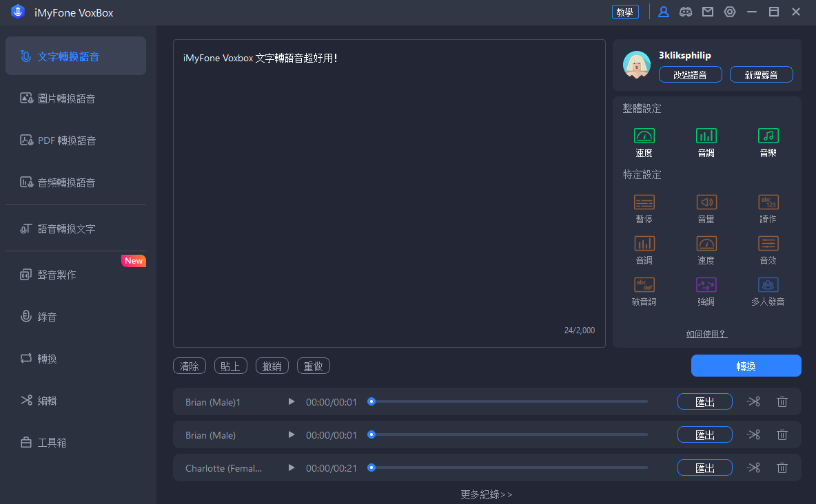Click the 改變語音 change voice button
This screenshot has height=504, width=816.
[x=690, y=74]
